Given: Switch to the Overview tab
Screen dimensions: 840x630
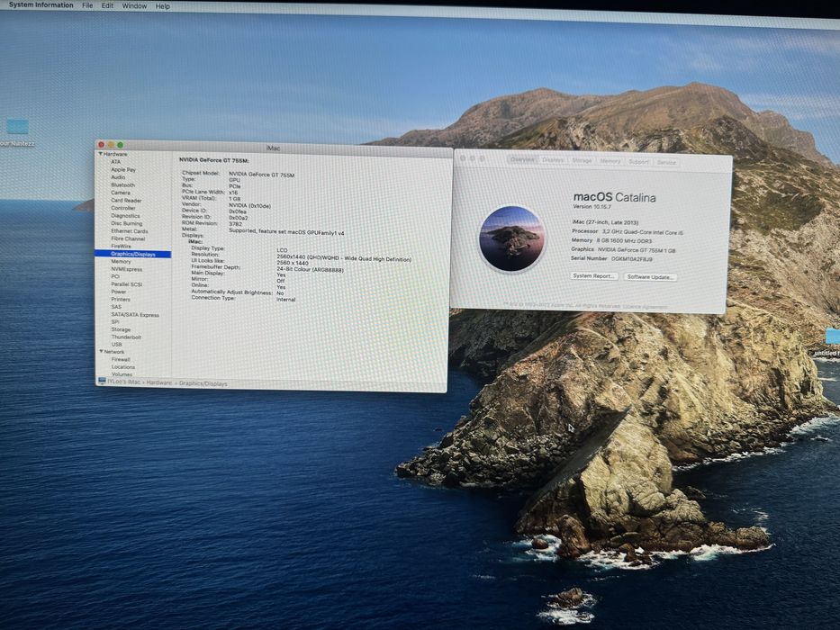Looking at the screenshot, I should coord(522,159).
